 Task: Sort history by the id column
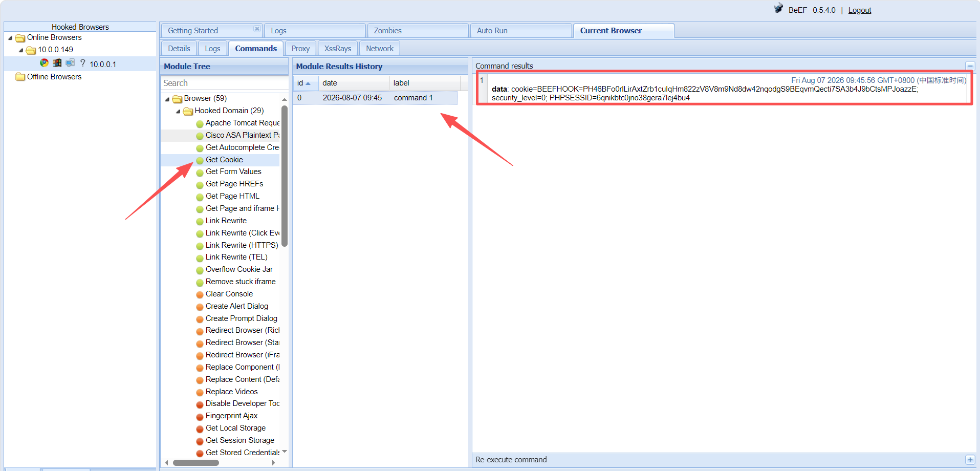(x=306, y=83)
